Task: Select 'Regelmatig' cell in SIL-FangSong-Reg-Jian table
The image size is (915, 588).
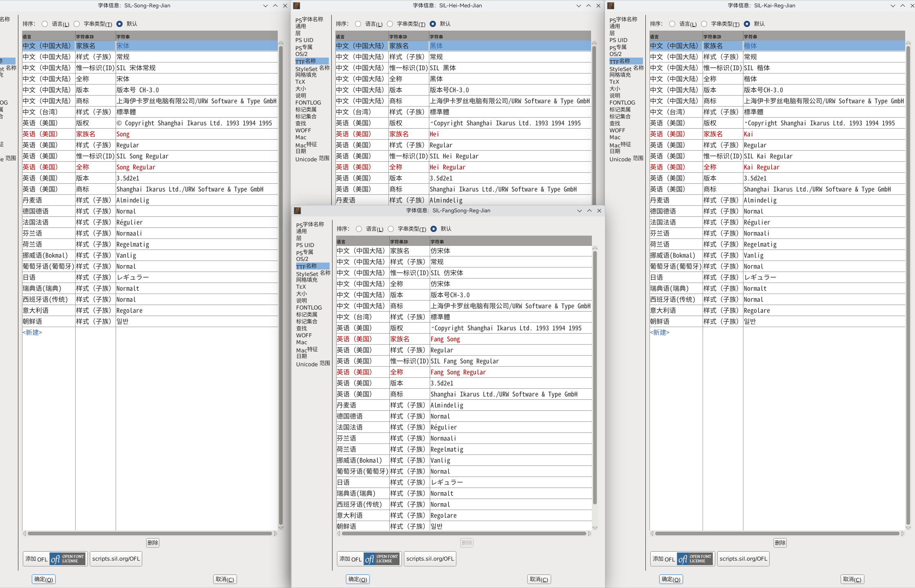Action: click(x=511, y=449)
